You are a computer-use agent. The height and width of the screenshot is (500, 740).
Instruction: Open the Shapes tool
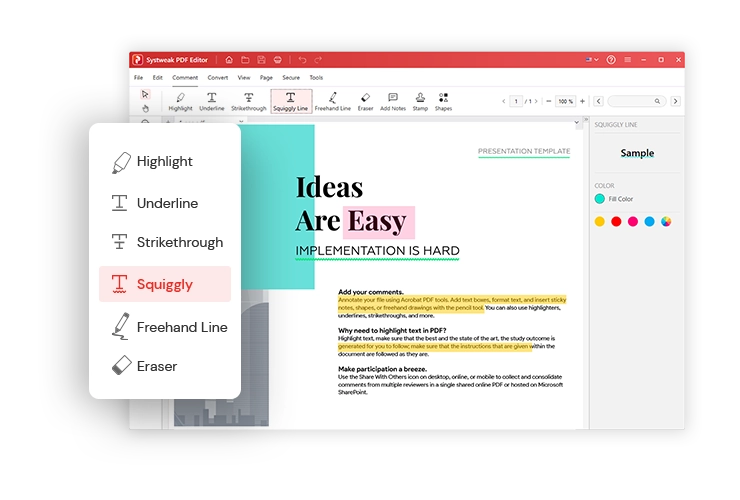(443, 102)
